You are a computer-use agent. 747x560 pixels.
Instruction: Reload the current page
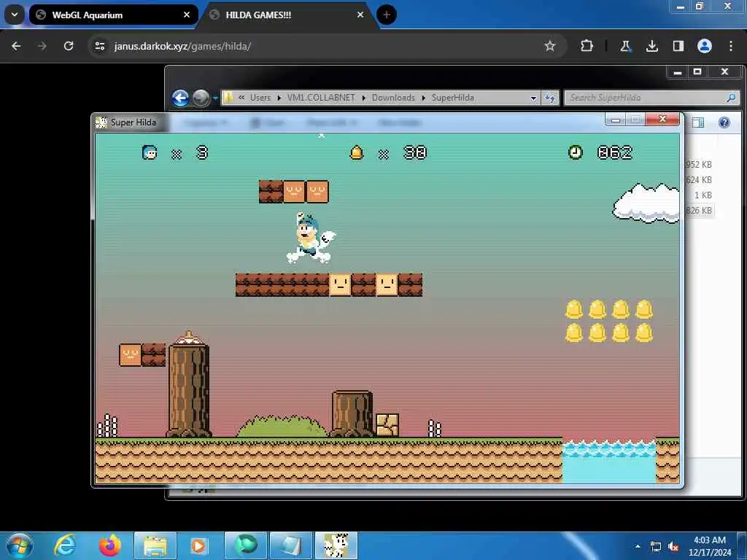[69, 46]
